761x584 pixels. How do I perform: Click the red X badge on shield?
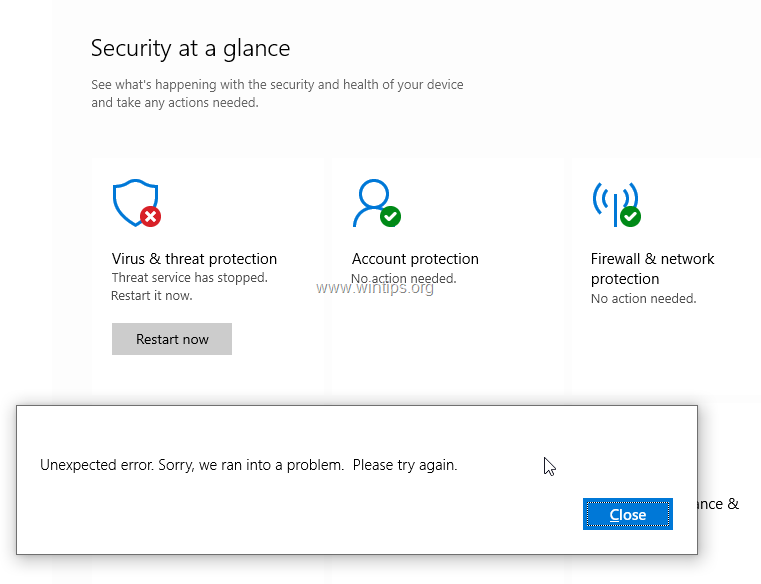tap(151, 216)
